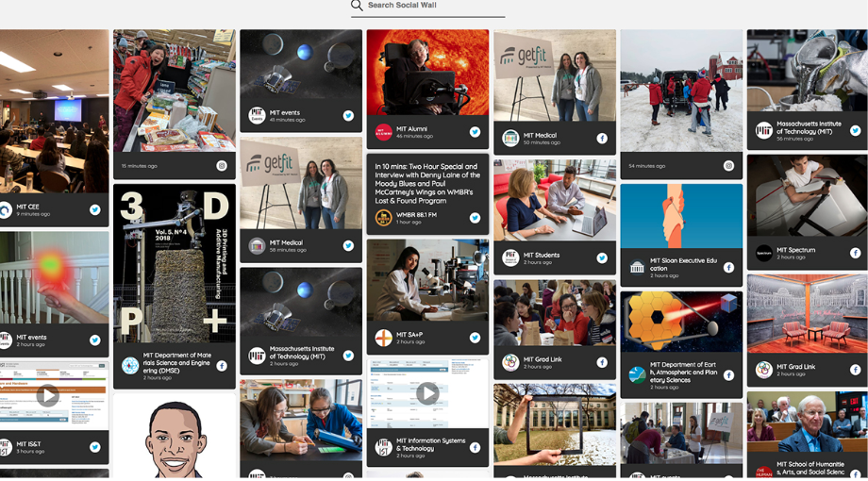This screenshot has width=868, height=481.
Task: Open Facebook icon on MIT Sloan Executive Education card
Action: tap(728, 268)
